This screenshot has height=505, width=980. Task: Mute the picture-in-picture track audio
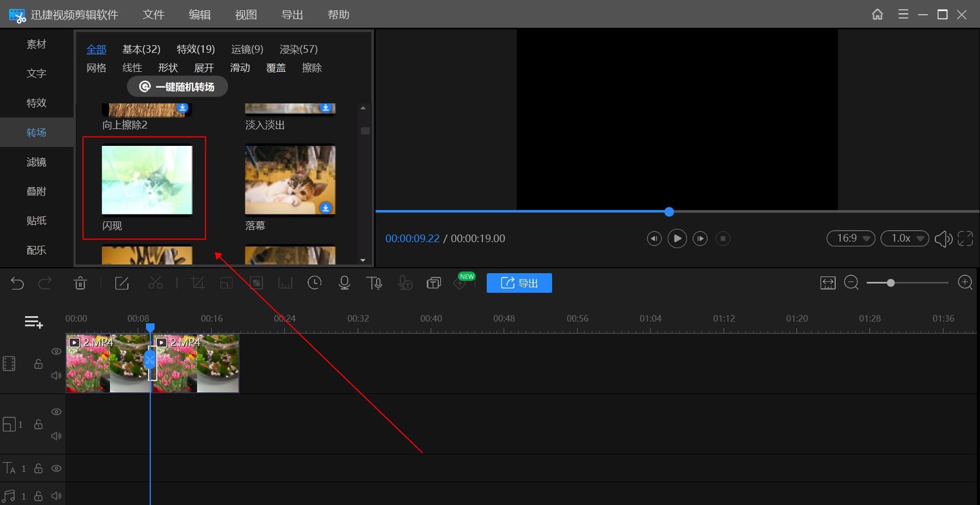(x=56, y=436)
